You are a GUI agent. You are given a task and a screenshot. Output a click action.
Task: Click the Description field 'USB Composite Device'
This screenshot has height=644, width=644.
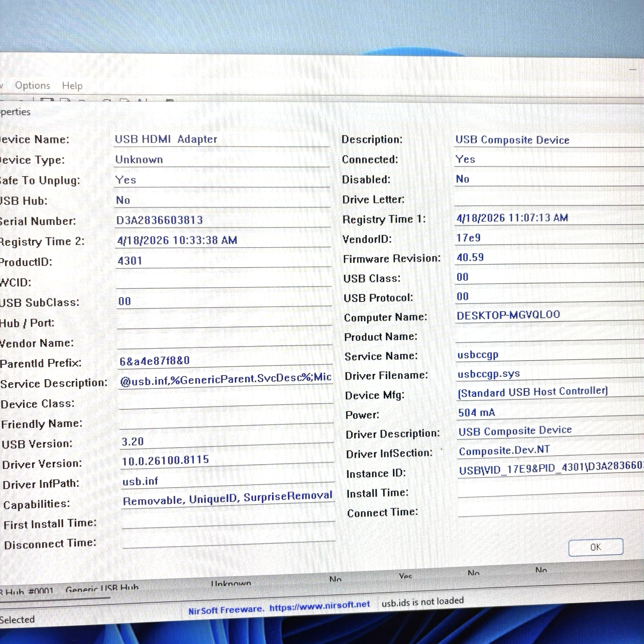[x=549, y=140]
